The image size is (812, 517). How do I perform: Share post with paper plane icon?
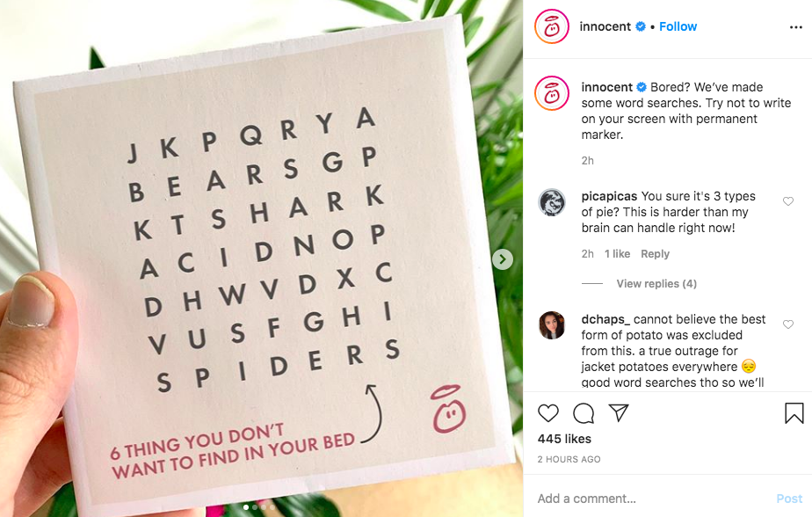[x=619, y=412]
